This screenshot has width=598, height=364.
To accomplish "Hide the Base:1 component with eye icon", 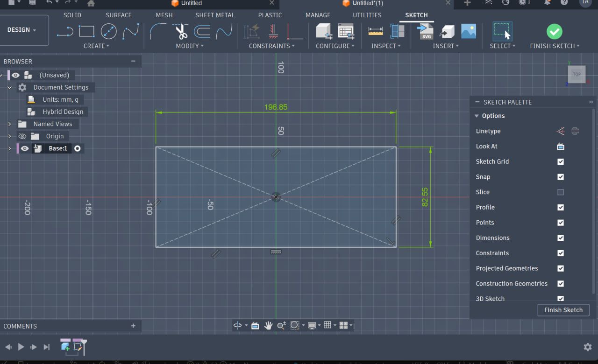I will coord(25,148).
